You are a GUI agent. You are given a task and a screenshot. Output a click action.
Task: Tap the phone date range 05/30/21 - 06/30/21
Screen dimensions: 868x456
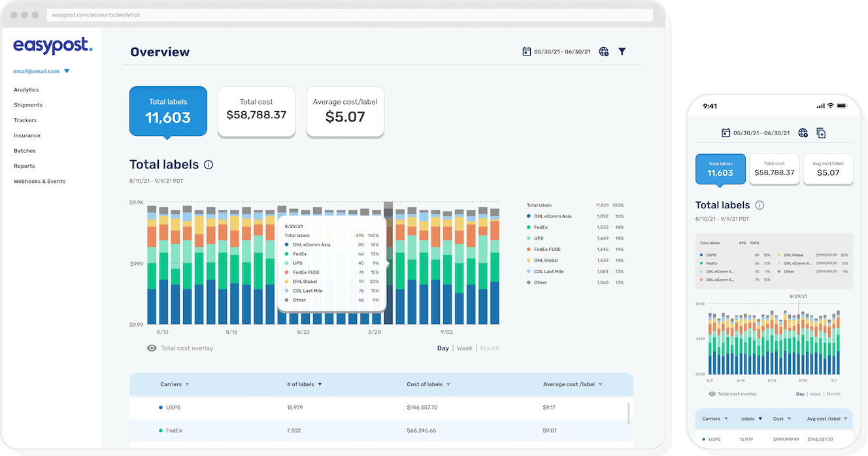[x=763, y=133]
